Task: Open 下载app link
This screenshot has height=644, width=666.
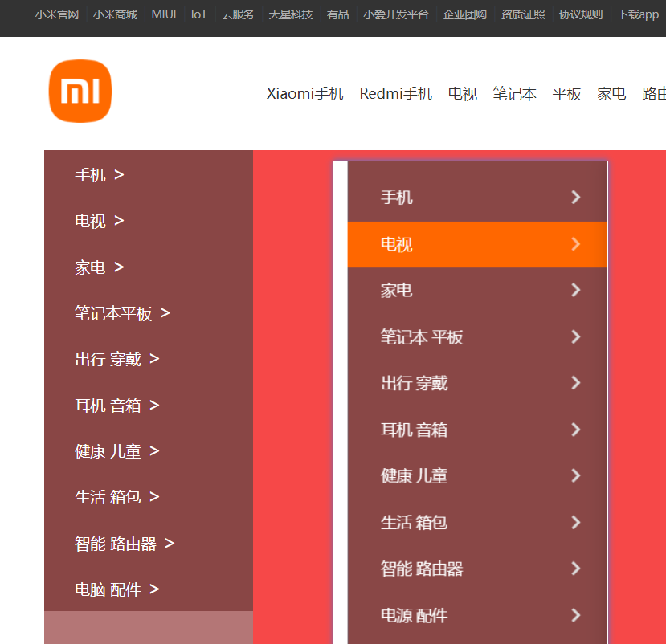Action: [x=638, y=15]
